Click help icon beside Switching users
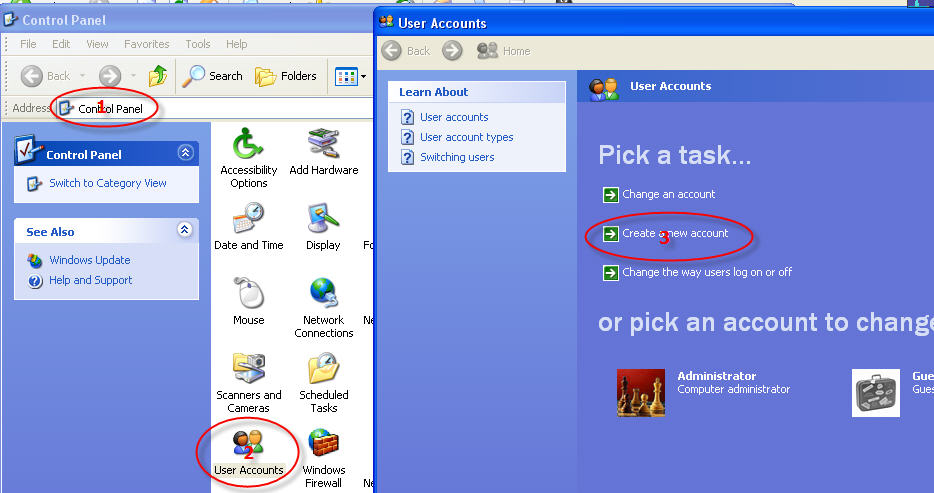The height and width of the screenshot is (493, 934). tap(407, 157)
